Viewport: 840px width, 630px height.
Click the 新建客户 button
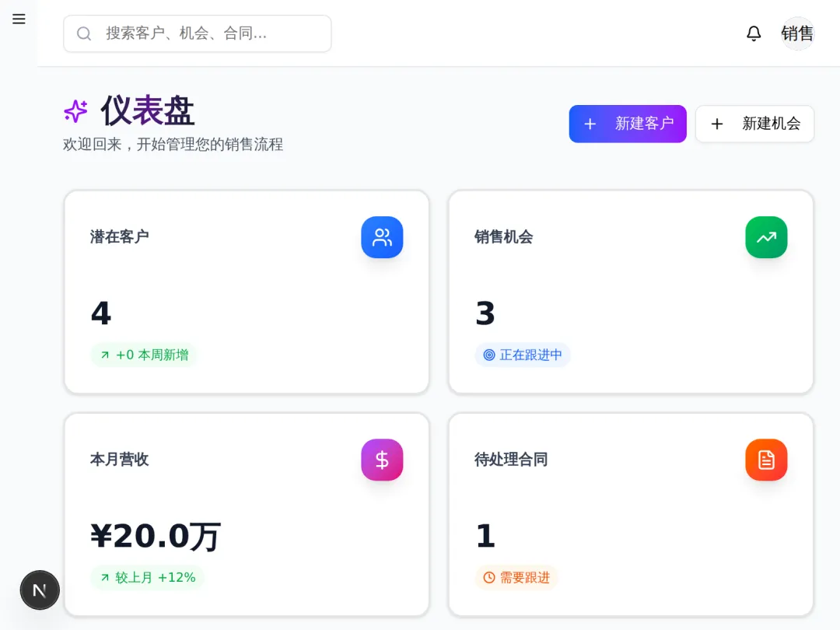(x=628, y=124)
